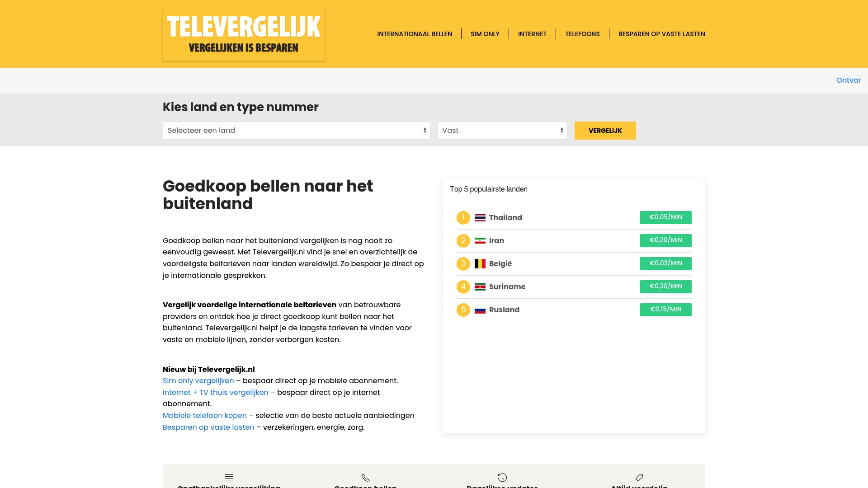Screen dimensions: 868x488
Task: Open the INTERNATIONAAL BELLEN menu
Action: pos(415,33)
